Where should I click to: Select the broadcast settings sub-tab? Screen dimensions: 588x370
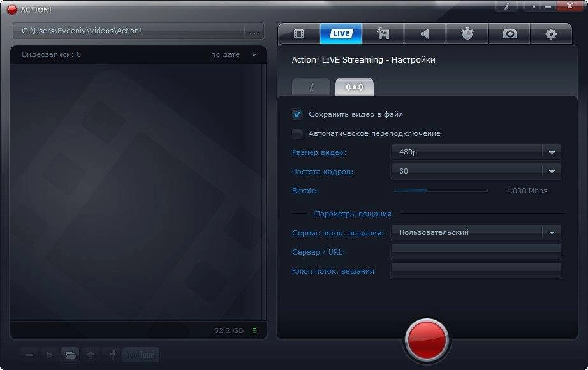coord(355,87)
